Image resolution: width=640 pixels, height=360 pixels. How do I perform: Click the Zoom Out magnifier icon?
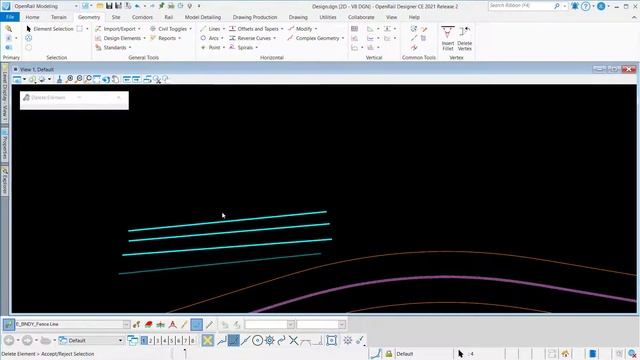(79, 79)
